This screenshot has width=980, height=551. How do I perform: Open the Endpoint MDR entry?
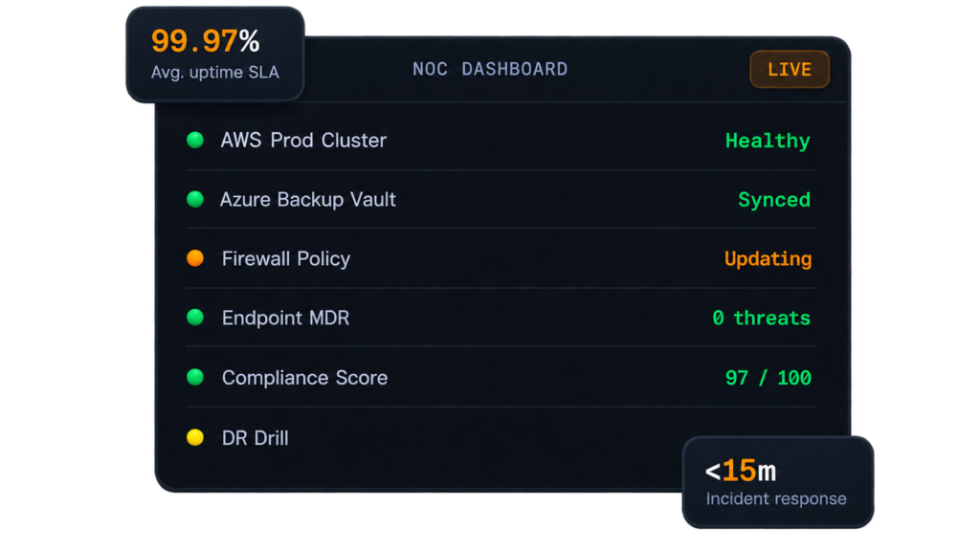click(285, 318)
